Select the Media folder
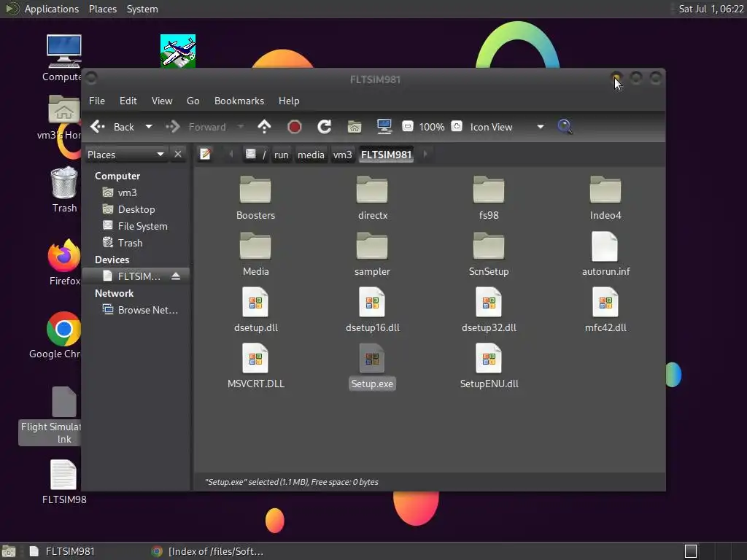 click(255, 254)
